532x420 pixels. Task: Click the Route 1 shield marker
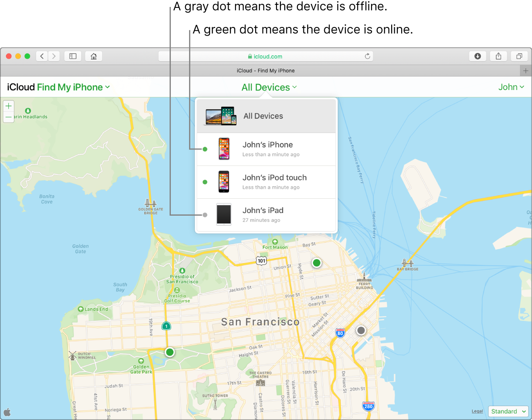(166, 326)
